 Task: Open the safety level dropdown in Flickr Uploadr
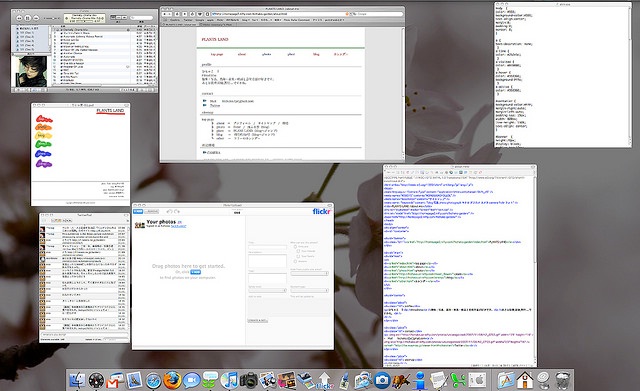pyautogui.click(x=267, y=290)
